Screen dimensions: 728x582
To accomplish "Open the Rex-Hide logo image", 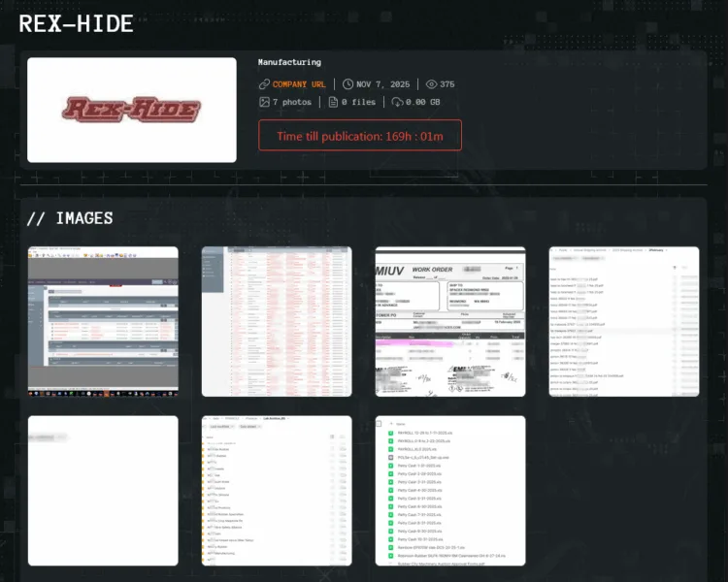I will tap(132, 110).
